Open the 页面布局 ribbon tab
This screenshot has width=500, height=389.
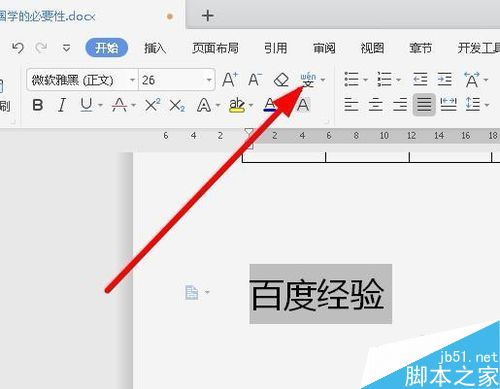[x=215, y=48]
